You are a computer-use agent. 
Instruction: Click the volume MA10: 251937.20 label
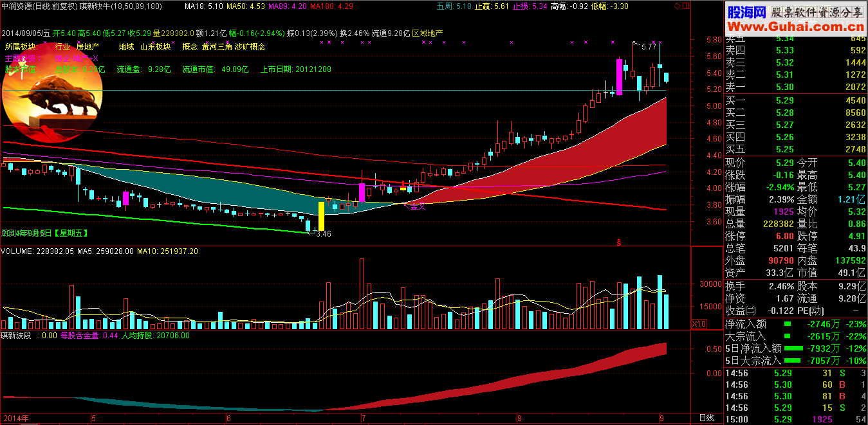[x=167, y=251]
